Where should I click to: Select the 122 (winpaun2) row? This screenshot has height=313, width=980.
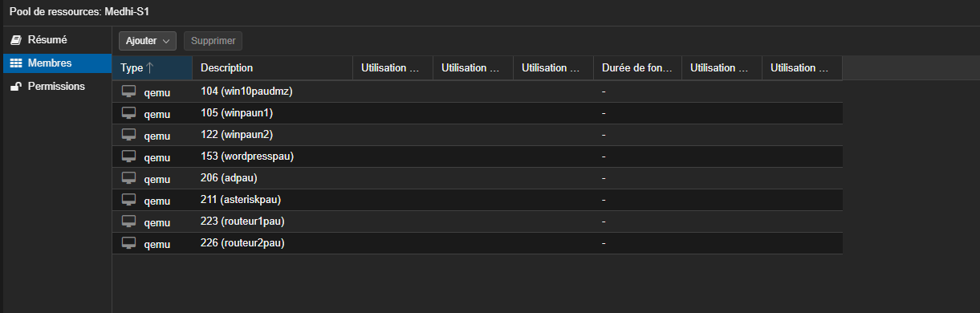[478, 135]
